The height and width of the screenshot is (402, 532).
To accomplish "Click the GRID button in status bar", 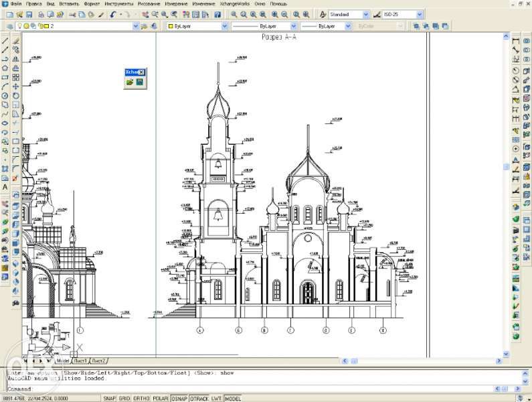I will pos(124,398).
